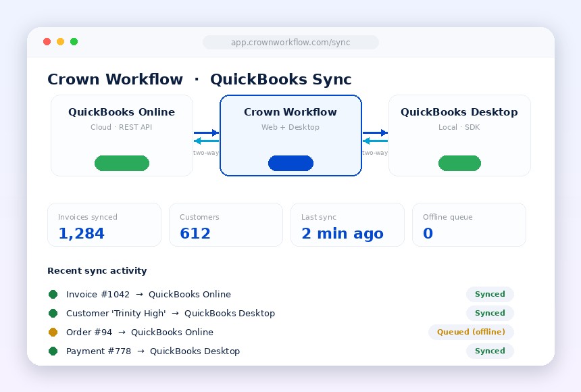Screen dimensions: 581x392
Task: Open the Customers 612 stat card
Action: (226, 225)
